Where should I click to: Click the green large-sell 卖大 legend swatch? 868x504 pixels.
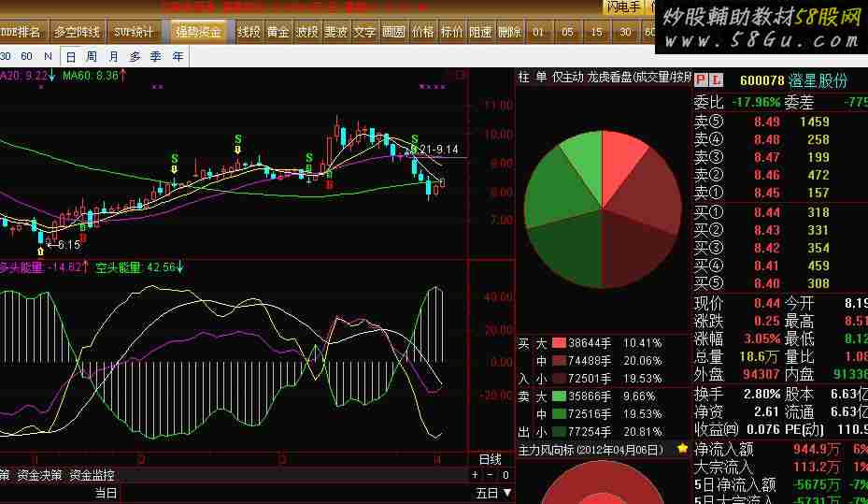[x=559, y=396]
